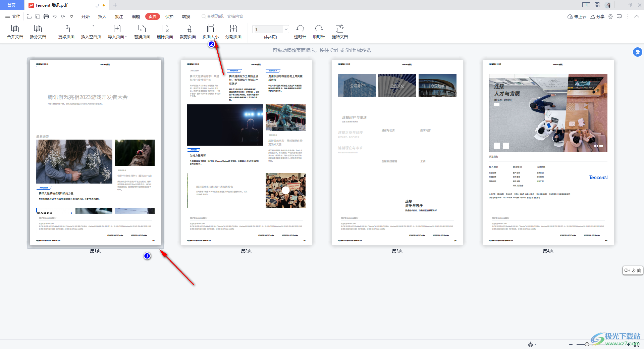Open the 文件 file menu

[13, 16]
